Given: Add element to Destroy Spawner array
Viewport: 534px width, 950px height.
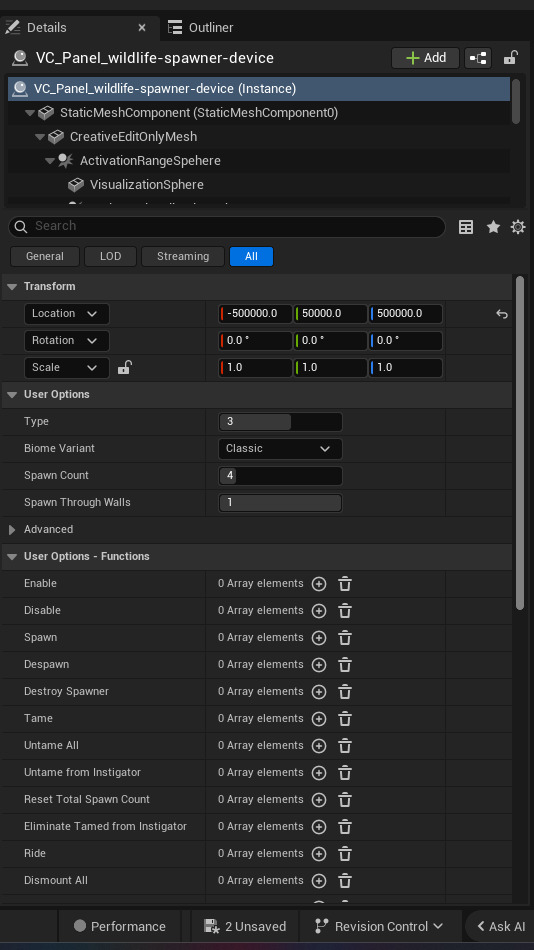Looking at the screenshot, I should 319,692.
